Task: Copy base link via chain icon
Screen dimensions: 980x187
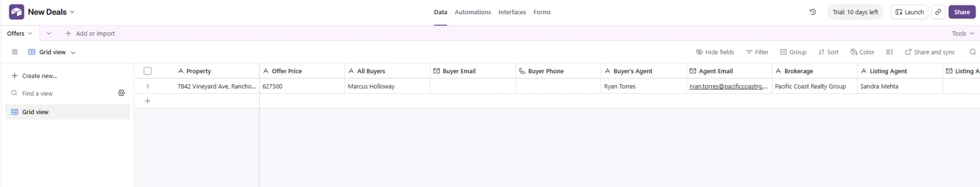Action: (x=938, y=12)
